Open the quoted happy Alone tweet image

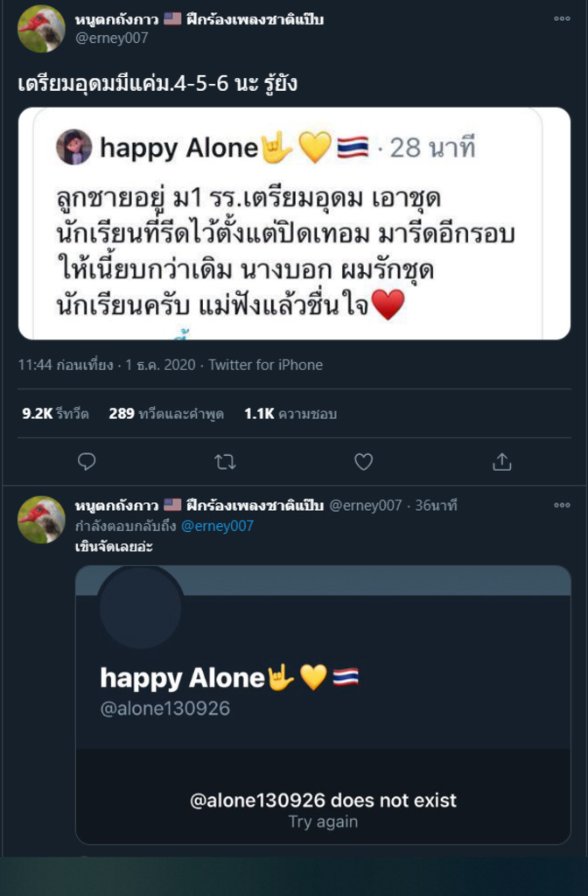click(294, 223)
